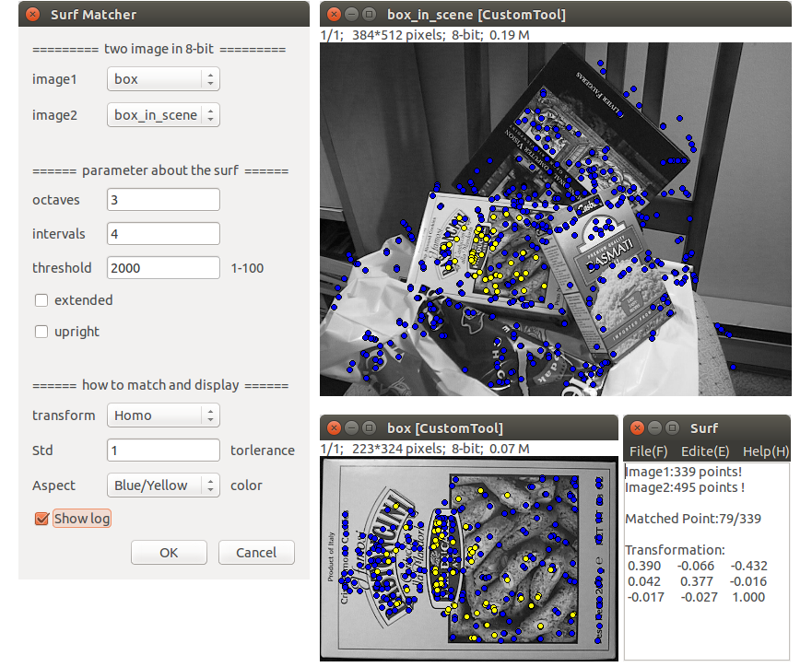Click the octaves input field
The height and width of the screenshot is (667, 812).
pyautogui.click(x=163, y=200)
